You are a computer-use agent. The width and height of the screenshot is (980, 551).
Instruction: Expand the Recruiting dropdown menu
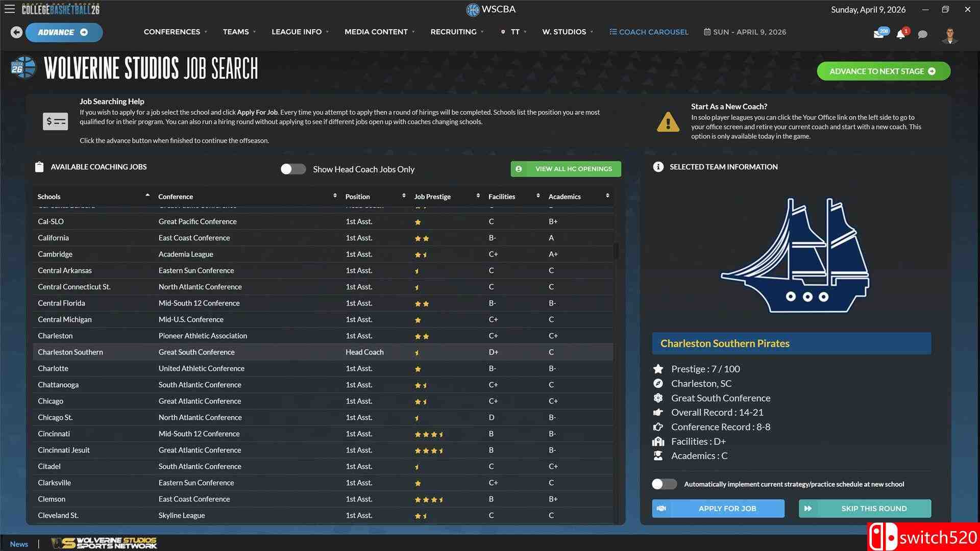pos(456,32)
